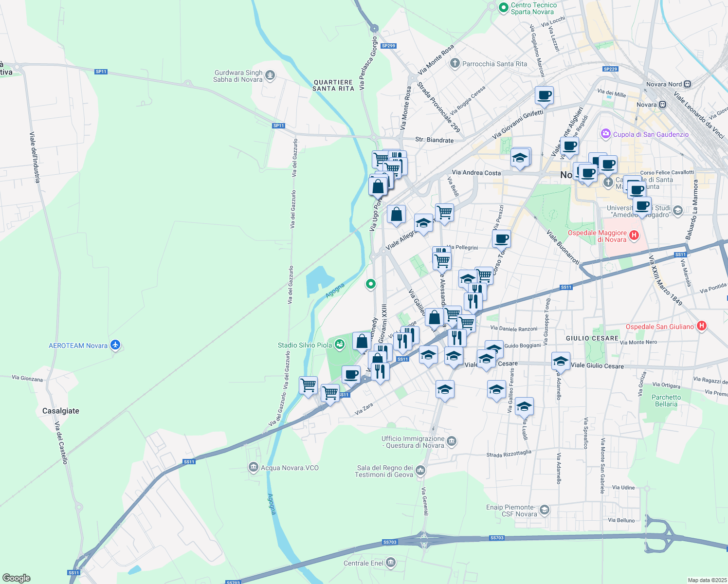Select the SP229 road shield
The height and width of the screenshot is (584, 728).
coord(610,69)
